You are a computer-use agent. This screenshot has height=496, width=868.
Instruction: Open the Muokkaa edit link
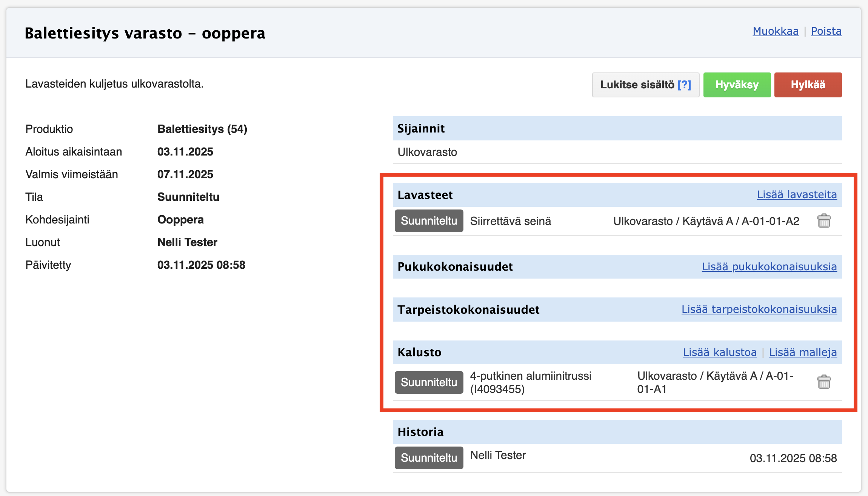pos(776,31)
